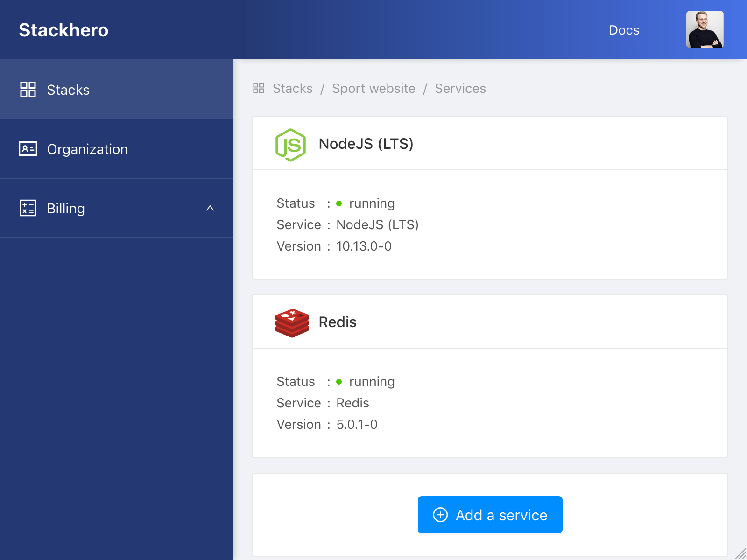Click the NodeJS hexagon logo
The width and height of the screenshot is (747, 560).
click(290, 144)
